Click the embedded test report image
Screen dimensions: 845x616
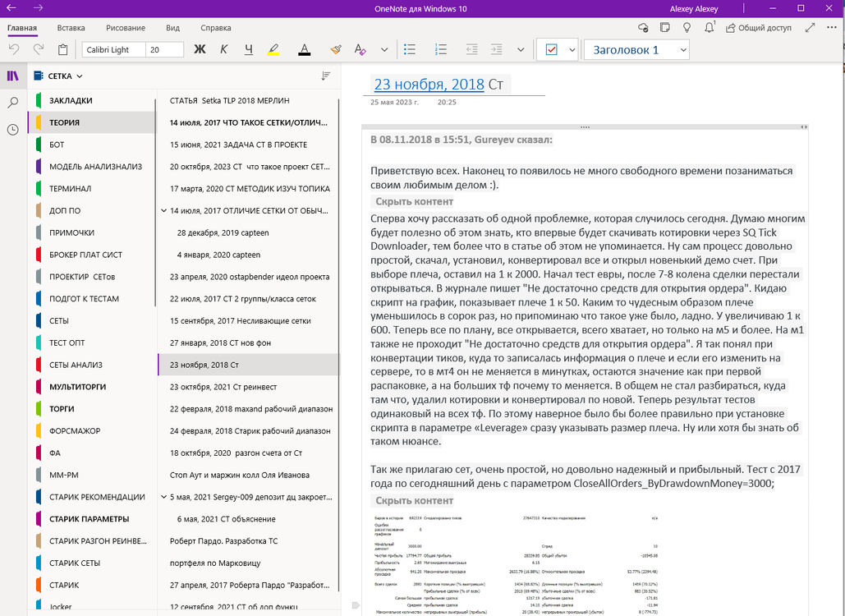[516, 564]
